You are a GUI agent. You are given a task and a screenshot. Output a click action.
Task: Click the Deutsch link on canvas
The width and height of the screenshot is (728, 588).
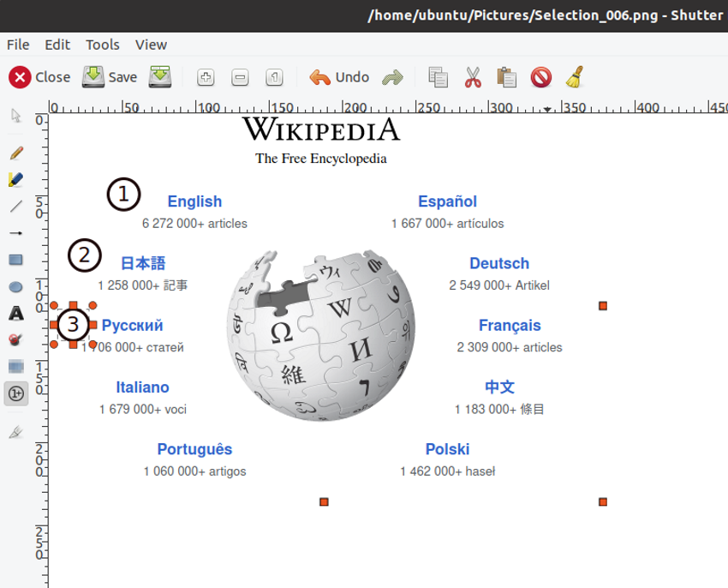point(499,263)
